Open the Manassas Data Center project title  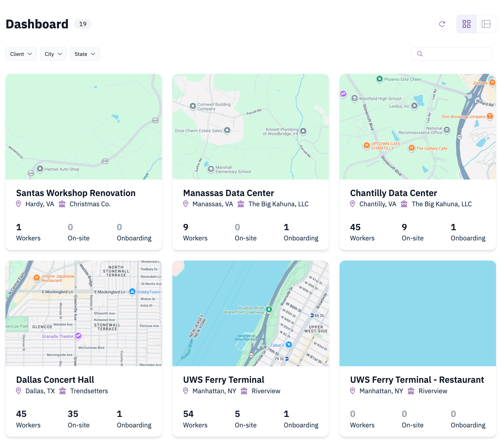coord(229,193)
